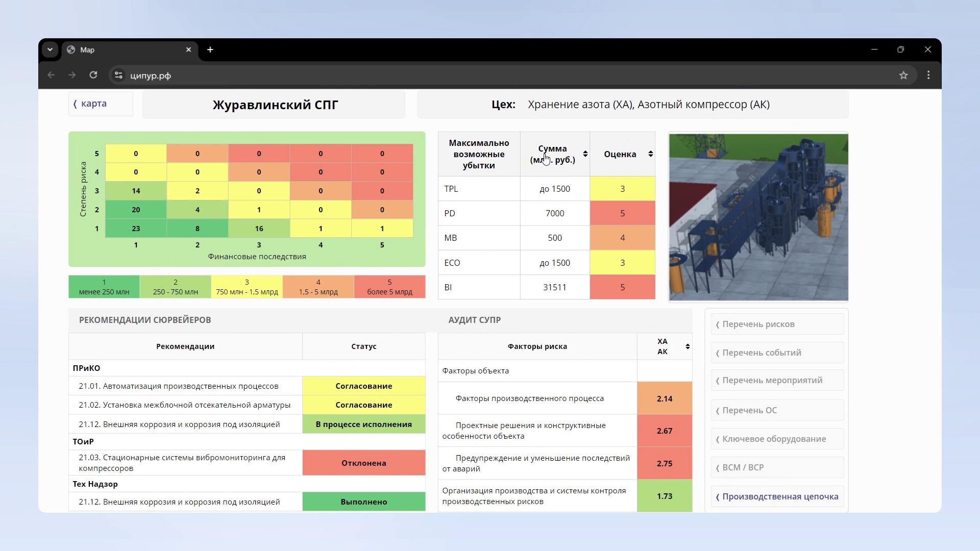This screenshot has width=980, height=551.
Task: Select Предупреждение и уменьшение последствий от аварий row
Action: [537, 463]
